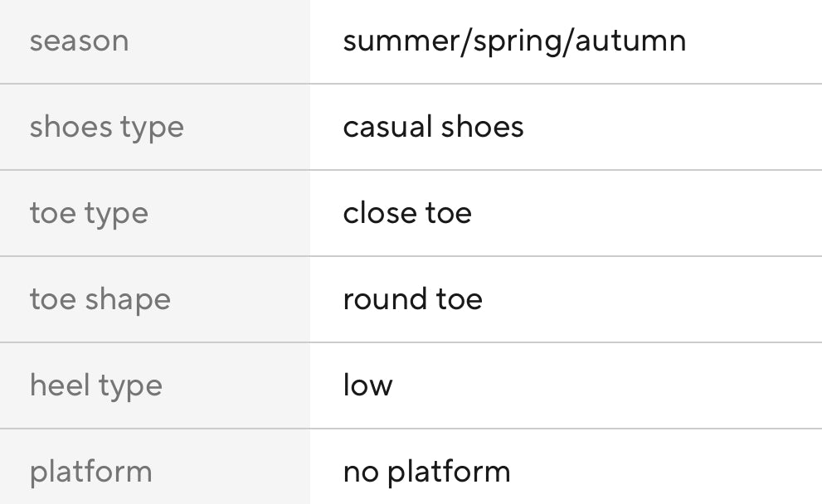
Task: Click the "toe shape" attribute label
Action: coord(100,299)
